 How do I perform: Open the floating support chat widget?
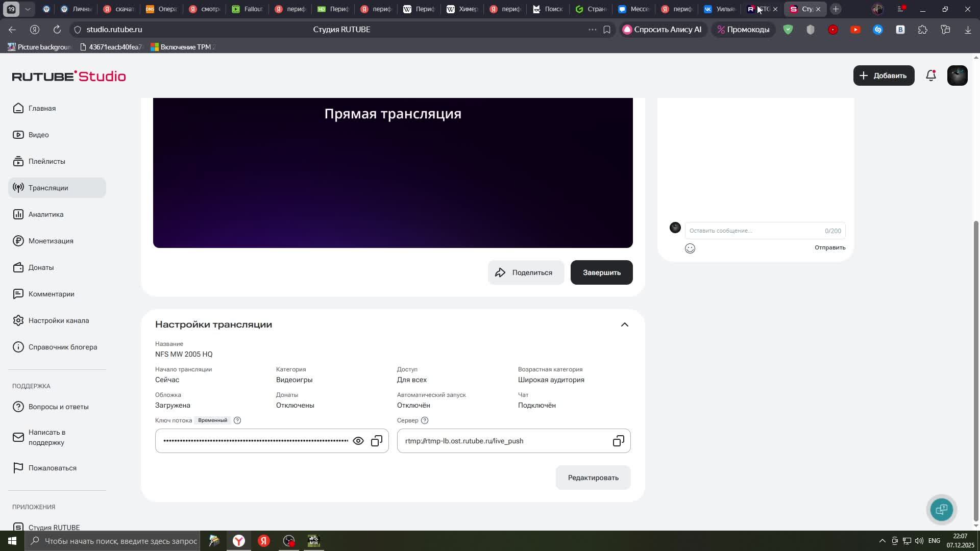[942, 509]
